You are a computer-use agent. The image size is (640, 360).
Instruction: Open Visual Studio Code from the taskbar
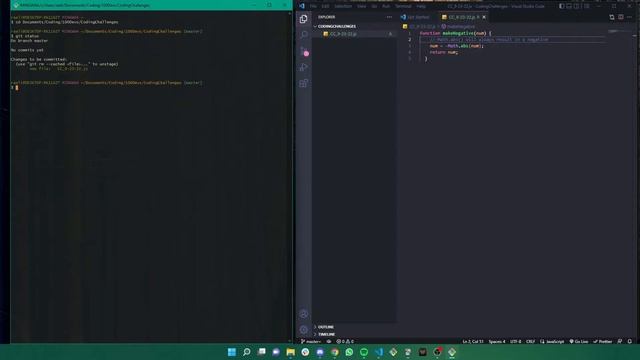[x=379, y=352]
